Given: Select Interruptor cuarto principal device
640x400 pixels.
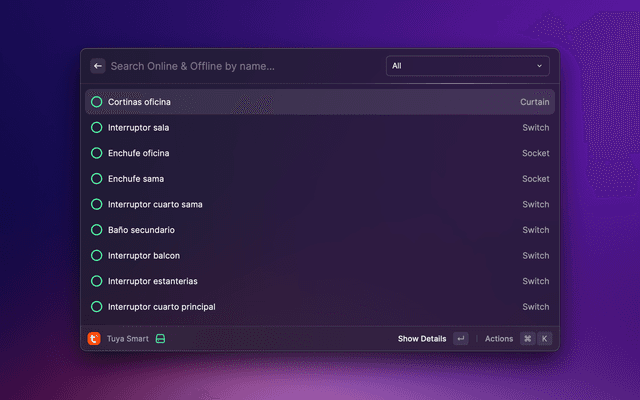Looking at the screenshot, I should point(320,307).
